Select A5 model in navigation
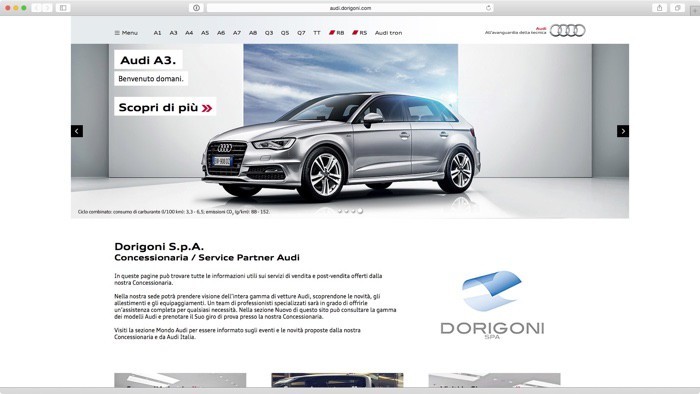The width and height of the screenshot is (700, 394). click(x=205, y=33)
